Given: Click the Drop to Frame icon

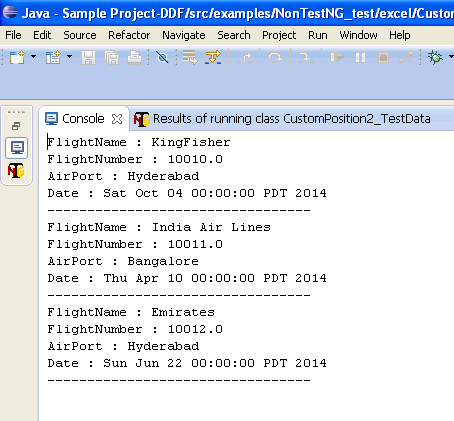Looking at the screenshot, I should pos(190,57).
